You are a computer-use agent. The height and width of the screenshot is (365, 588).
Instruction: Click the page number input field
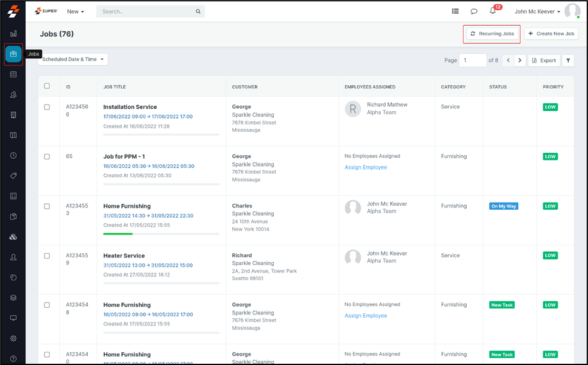pyautogui.click(x=472, y=60)
